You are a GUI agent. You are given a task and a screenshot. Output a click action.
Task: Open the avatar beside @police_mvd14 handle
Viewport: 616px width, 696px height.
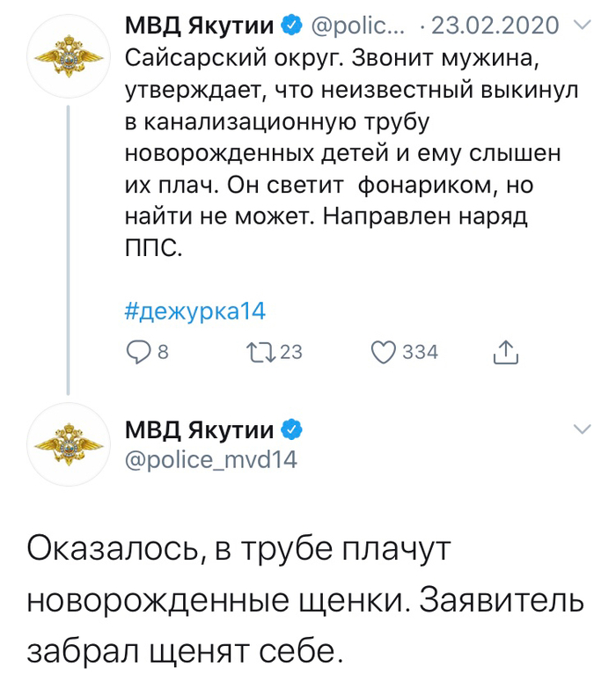point(69,445)
